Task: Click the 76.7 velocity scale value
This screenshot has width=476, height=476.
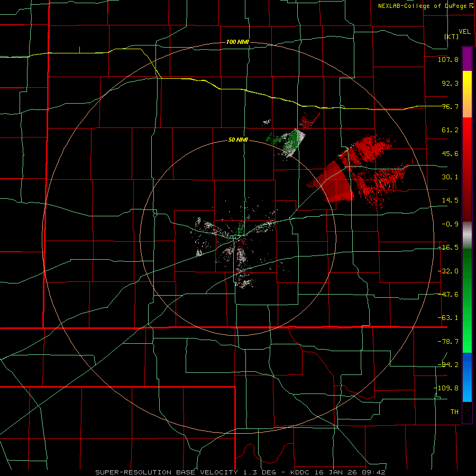Action: (450, 106)
